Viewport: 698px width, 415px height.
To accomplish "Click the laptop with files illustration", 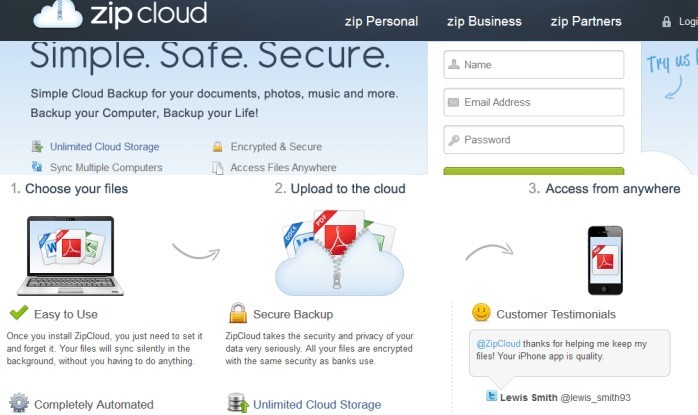I will (70, 256).
